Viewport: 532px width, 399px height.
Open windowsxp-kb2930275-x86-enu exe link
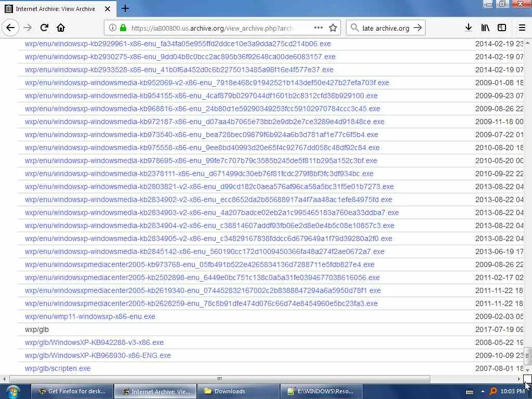pyautogui.click(x=180, y=57)
